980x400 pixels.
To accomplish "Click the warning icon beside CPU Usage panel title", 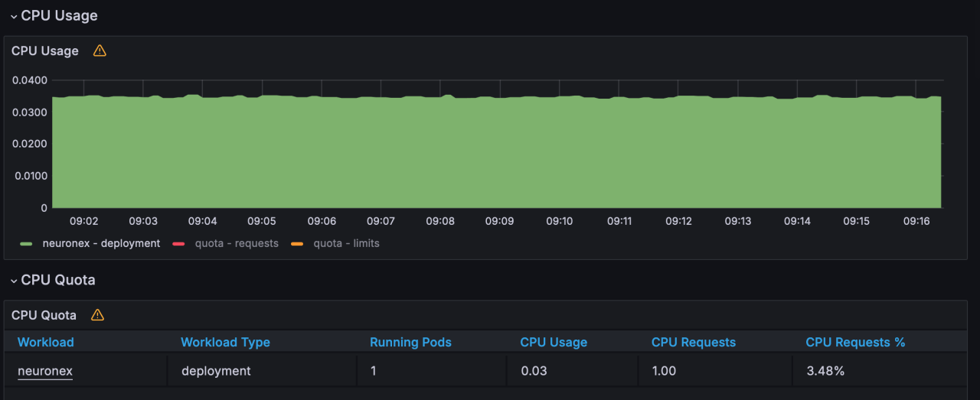I will (100, 51).
